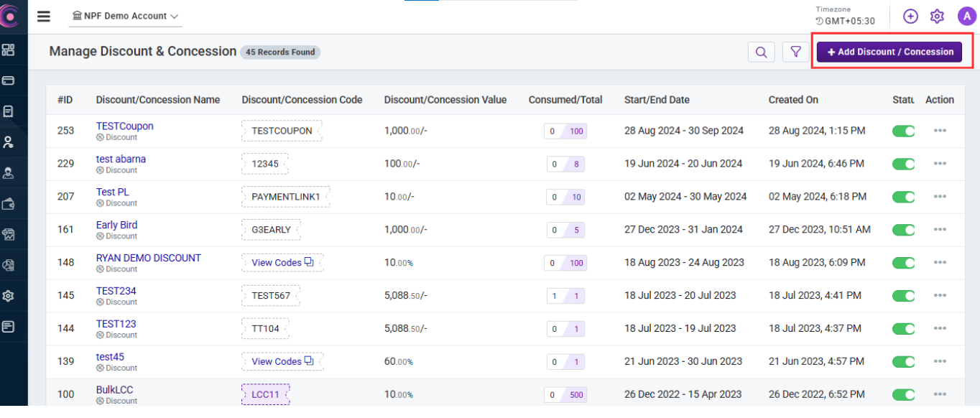
Task: Sort by Created On column header
Action: tap(793, 100)
